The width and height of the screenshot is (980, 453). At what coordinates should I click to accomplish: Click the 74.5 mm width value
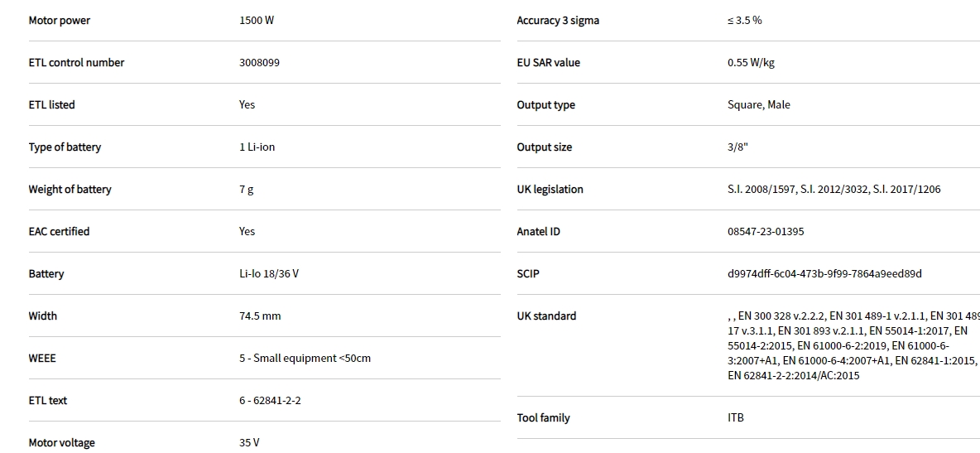(260, 316)
